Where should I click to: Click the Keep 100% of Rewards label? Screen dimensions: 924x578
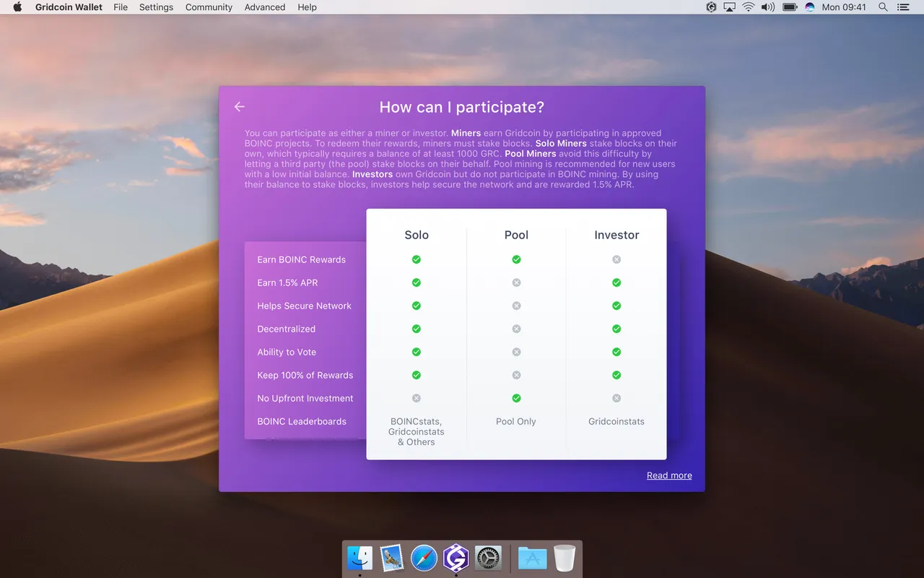305,375
